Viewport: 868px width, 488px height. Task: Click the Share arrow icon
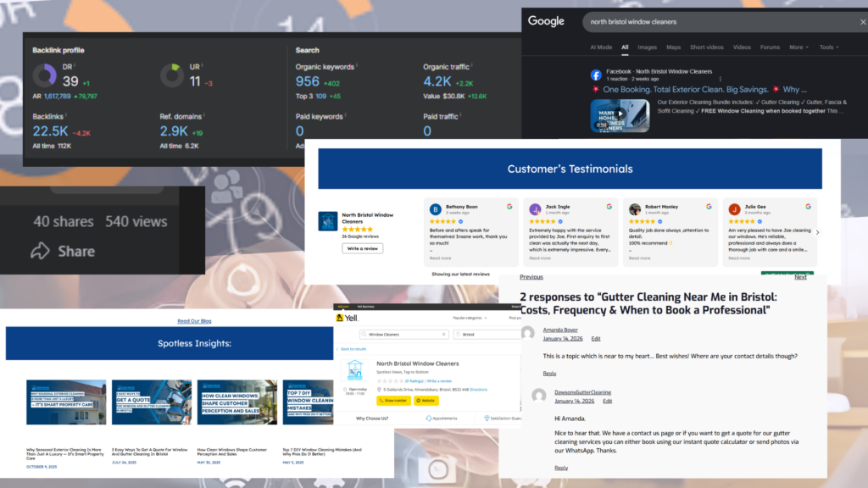click(40, 251)
